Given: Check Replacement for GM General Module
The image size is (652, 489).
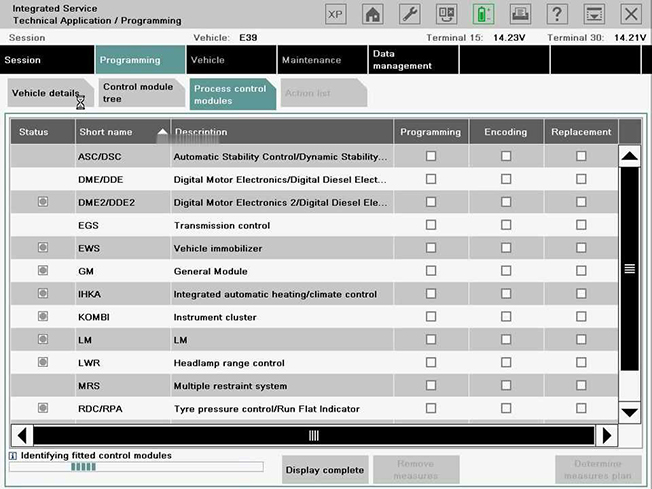Looking at the screenshot, I should point(581,270).
